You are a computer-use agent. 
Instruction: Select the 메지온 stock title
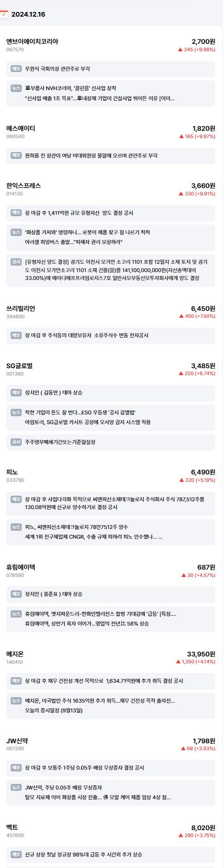point(15,654)
